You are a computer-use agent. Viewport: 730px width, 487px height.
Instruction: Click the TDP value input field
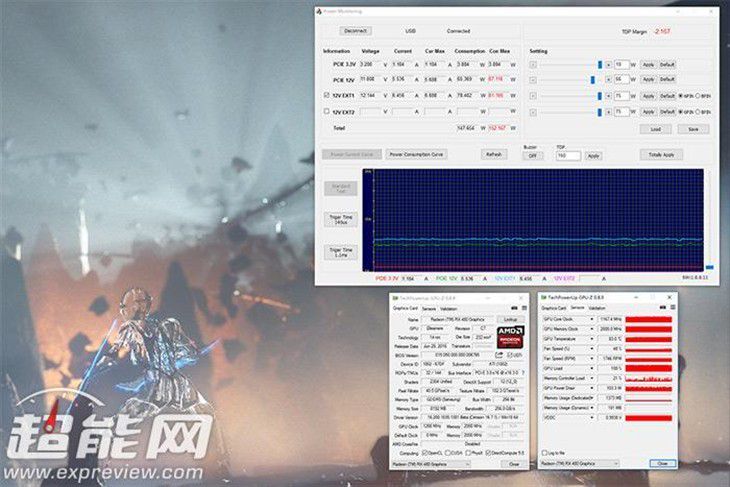[568, 156]
